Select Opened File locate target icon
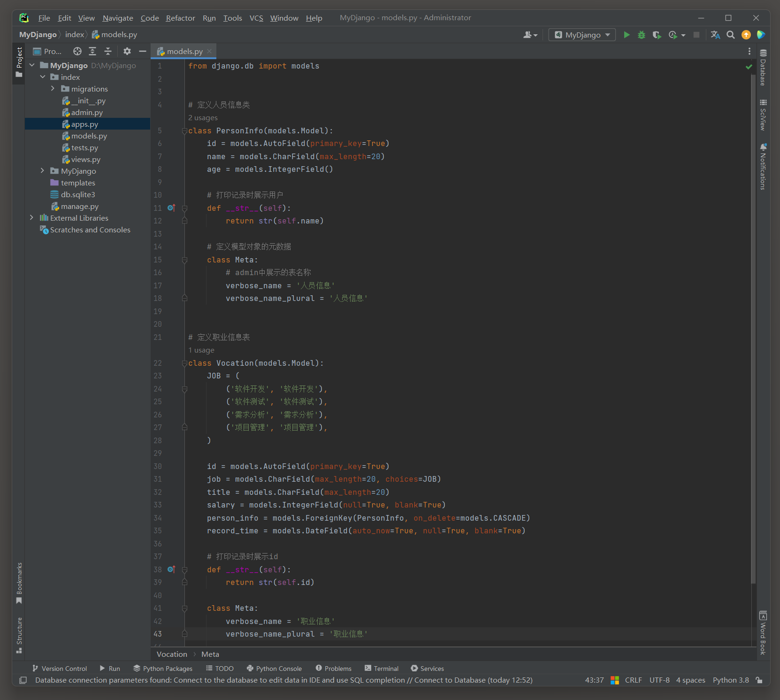Image resolution: width=780 pixels, height=700 pixels. click(77, 51)
